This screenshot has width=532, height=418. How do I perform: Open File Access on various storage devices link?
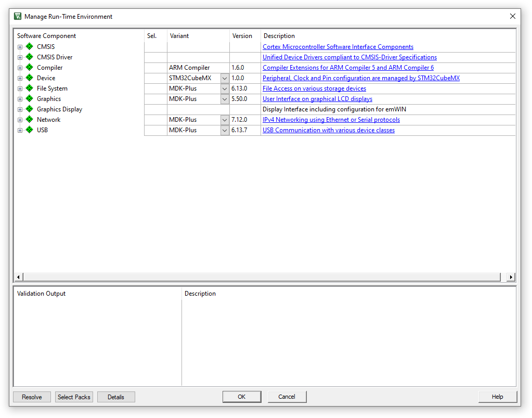click(x=314, y=88)
